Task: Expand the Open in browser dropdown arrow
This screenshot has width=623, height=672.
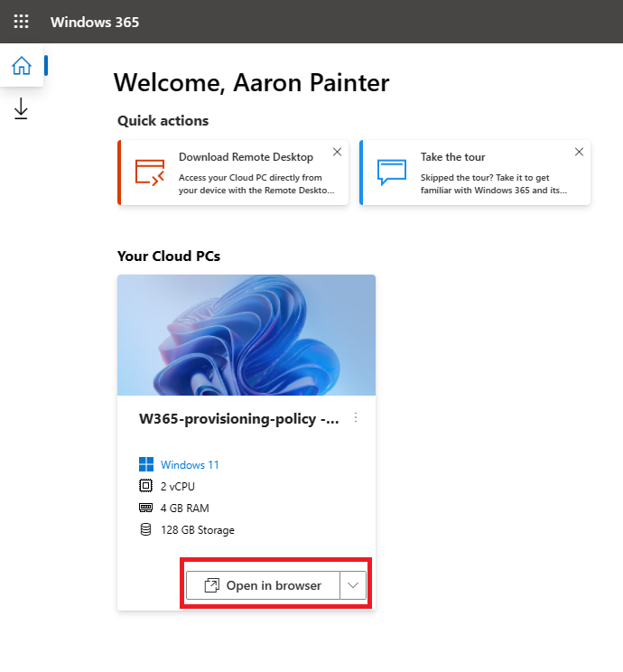Action: click(x=353, y=585)
